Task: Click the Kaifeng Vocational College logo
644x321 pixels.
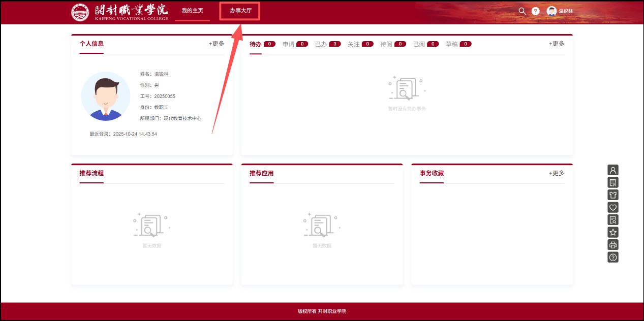Action: 120,12
